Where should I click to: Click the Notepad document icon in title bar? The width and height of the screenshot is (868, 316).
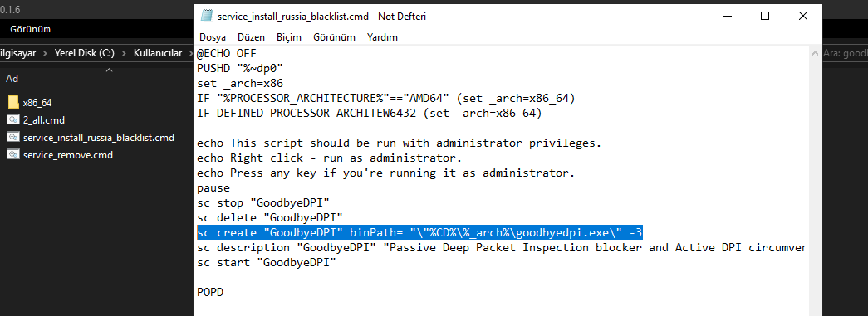coord(207,16)
